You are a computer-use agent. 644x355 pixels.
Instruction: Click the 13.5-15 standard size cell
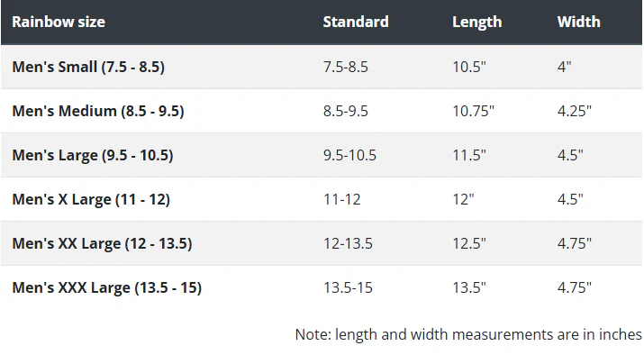pos(348,287)
